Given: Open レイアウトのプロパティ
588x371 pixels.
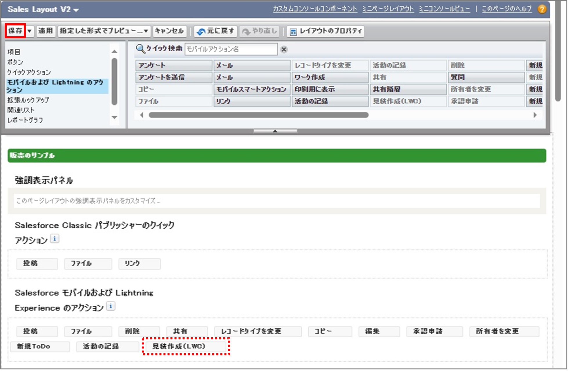Looking at the screenshot, I should coord(326,31).
